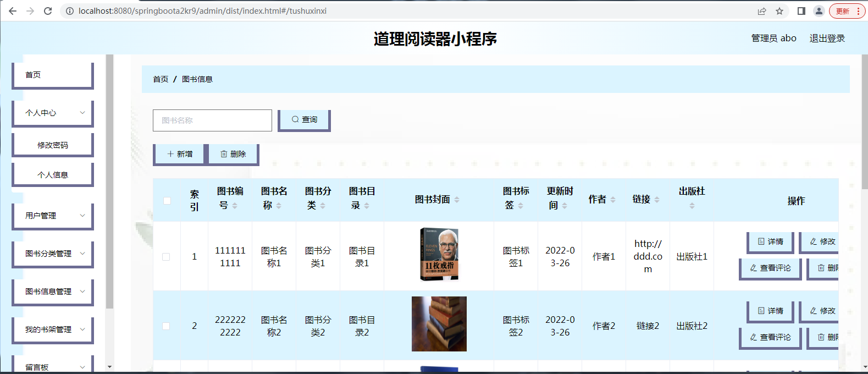The image size is (868, 374).
Task: Sort by 图书封面 column sort arrows
Action: (x=457, y=200)
